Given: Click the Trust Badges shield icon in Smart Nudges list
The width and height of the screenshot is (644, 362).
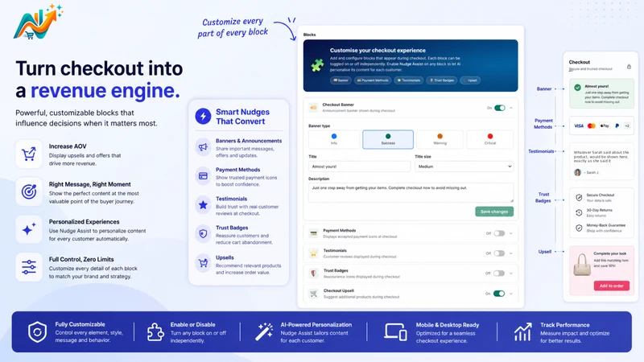Looking at the screenshot, I should (x=203, y=233).
